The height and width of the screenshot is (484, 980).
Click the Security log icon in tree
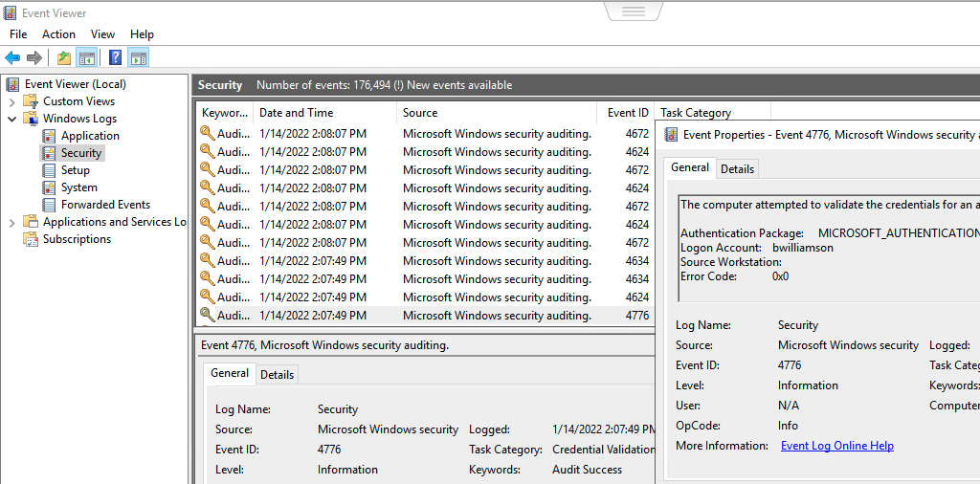click(49, 153)
